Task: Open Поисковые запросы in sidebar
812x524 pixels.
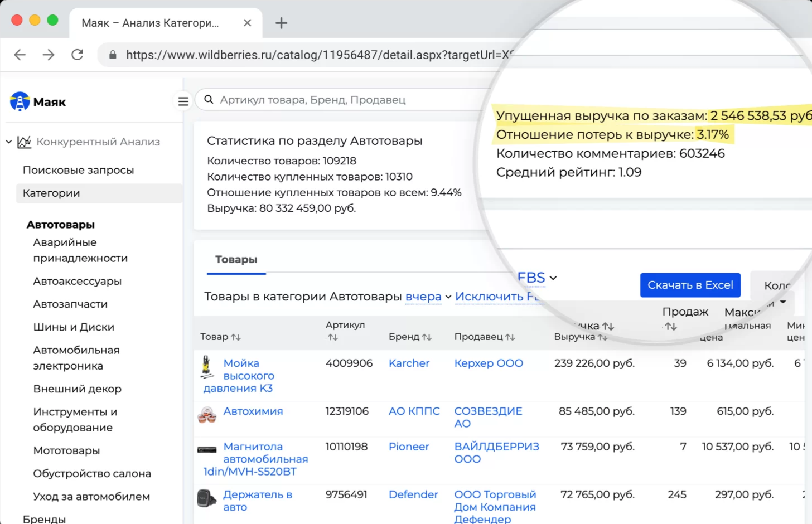Action: pos(78,170)
